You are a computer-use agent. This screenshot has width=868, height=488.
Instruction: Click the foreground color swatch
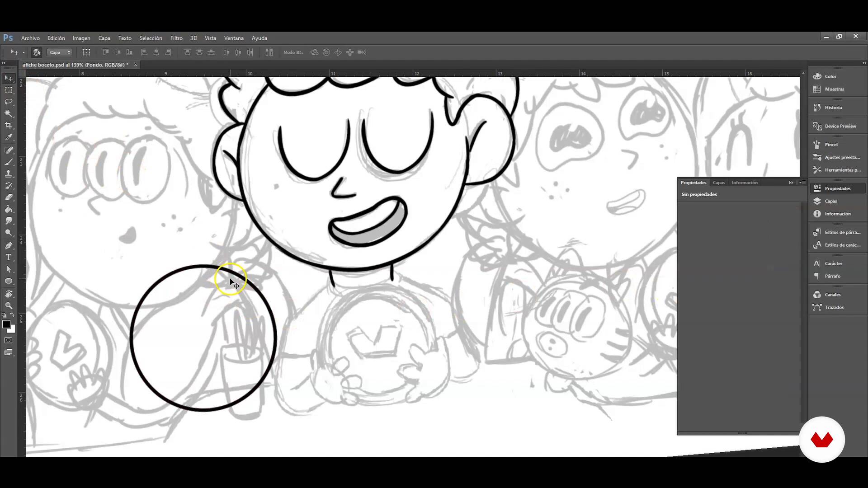(x=6, y=324)
